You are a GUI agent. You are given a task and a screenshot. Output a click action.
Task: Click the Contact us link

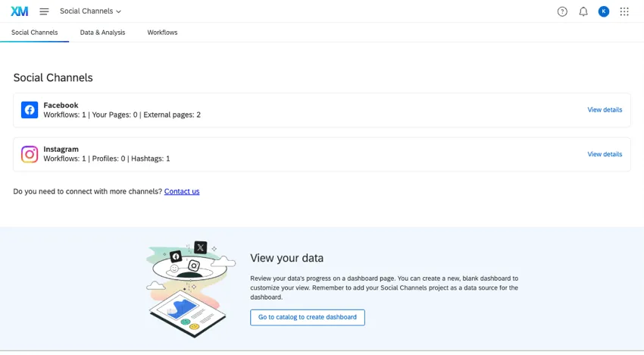182,192
